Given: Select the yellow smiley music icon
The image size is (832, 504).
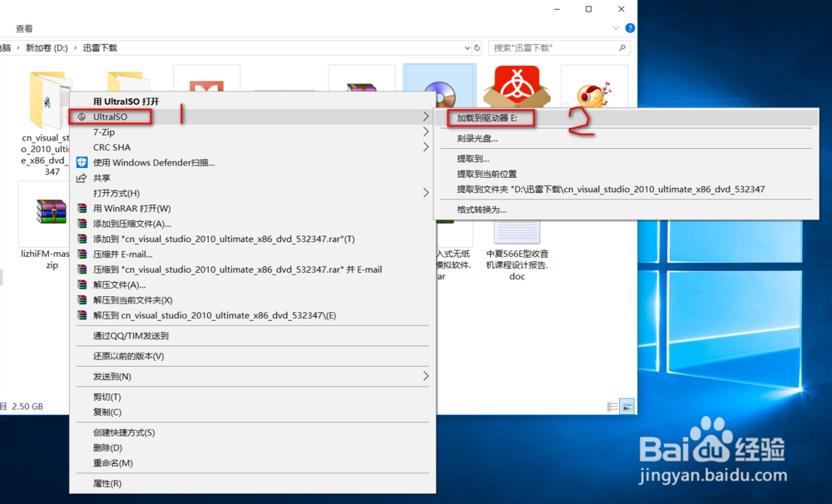Looking at the screenshot, I should click(594, 95).
